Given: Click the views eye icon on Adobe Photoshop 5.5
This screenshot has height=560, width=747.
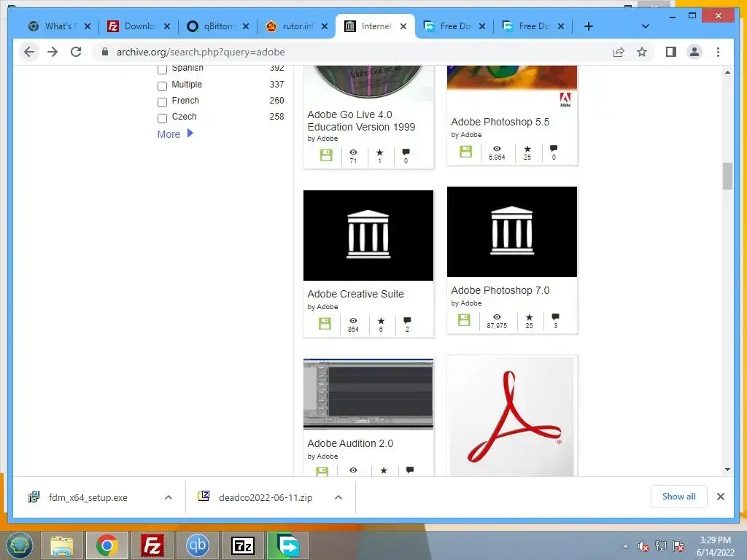Looking at the screenshot, I should pyautogui.click(x=496, y=149).
